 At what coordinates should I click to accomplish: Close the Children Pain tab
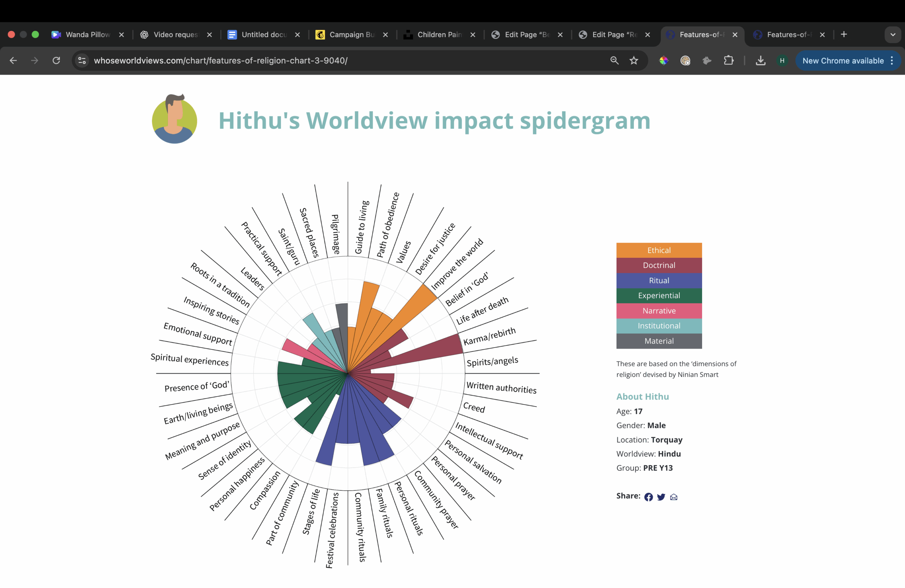tap(473, 35)
